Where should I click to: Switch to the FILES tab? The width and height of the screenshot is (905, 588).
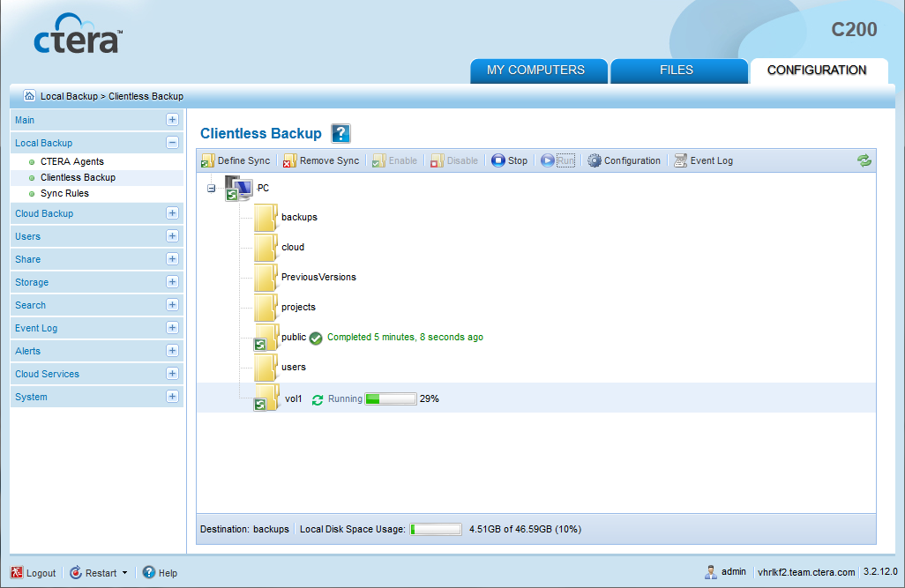pos(679,71)
